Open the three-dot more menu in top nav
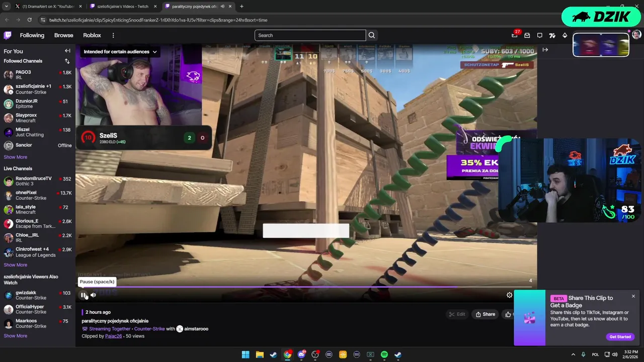The image size is (644, 362). pyautogui.click(x=113, y=35)
